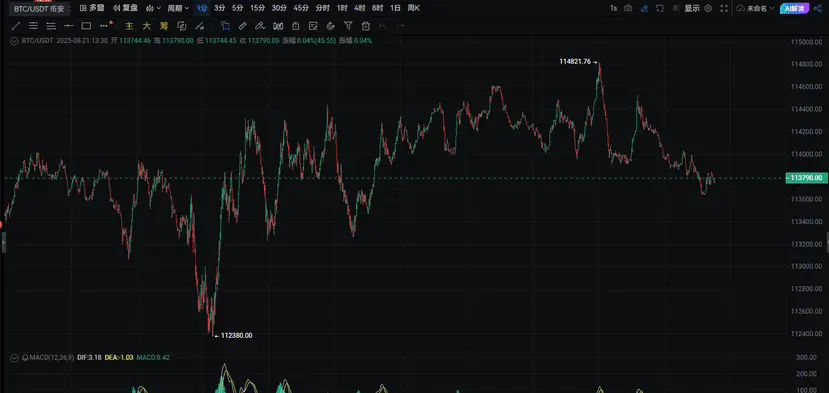Select the rectangle drawing tool
The image size is (829, 393).
pyautogui.click(x=86, y=25)
